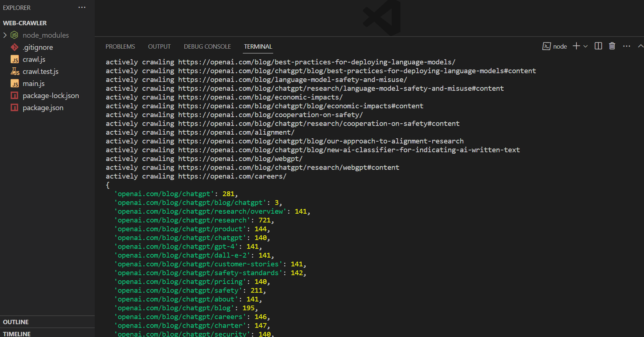The height and width of the screenshot is (337, 644).
Task: Expand the node_modules folder chevron
Action: pyautogui.click(x=5, y=35)
